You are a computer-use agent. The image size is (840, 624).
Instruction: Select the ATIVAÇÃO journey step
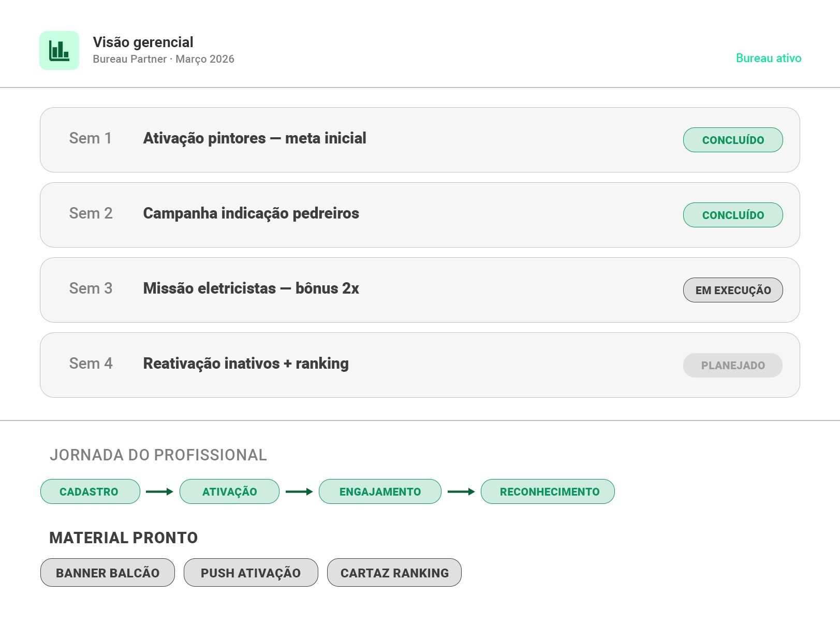tap(229, 491)
